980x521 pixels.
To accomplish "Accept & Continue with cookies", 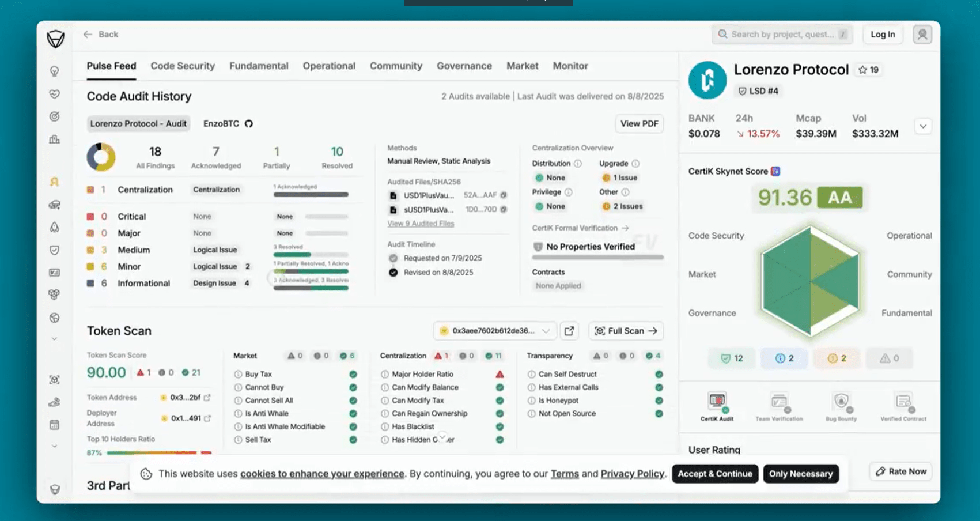I will [715, 474].
